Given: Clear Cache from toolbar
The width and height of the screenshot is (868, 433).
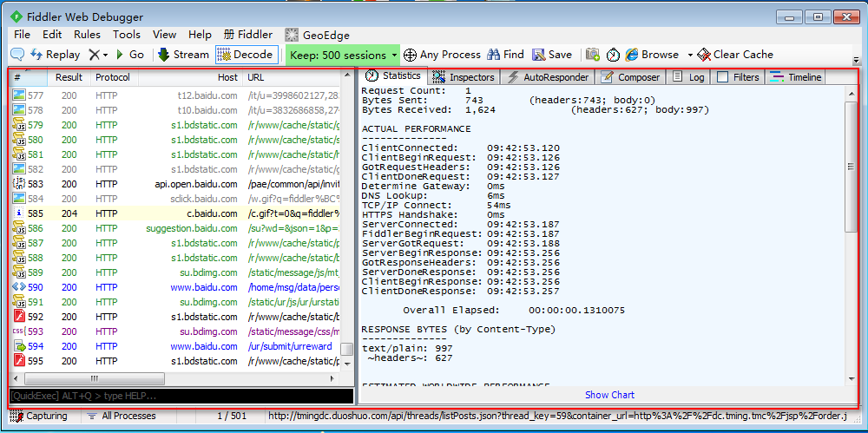Looking at the screenshot, I should point(735,55).
